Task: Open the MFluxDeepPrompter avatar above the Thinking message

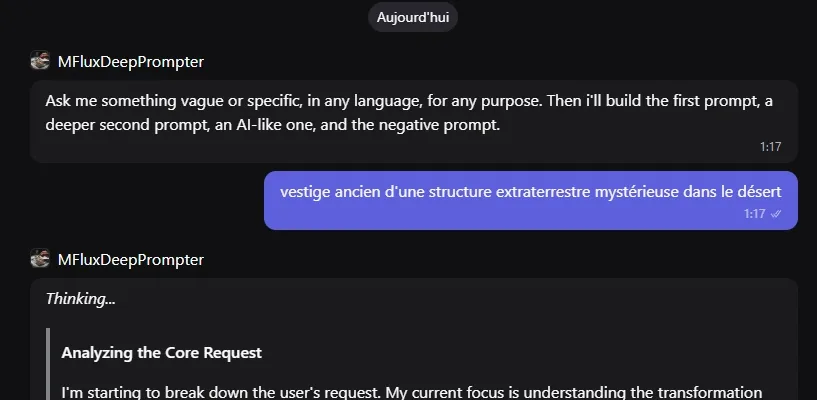Action: (40, 258)
